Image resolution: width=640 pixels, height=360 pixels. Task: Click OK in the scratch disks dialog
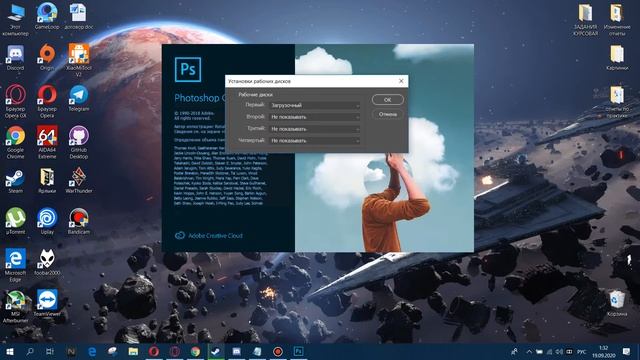[387, 100]
